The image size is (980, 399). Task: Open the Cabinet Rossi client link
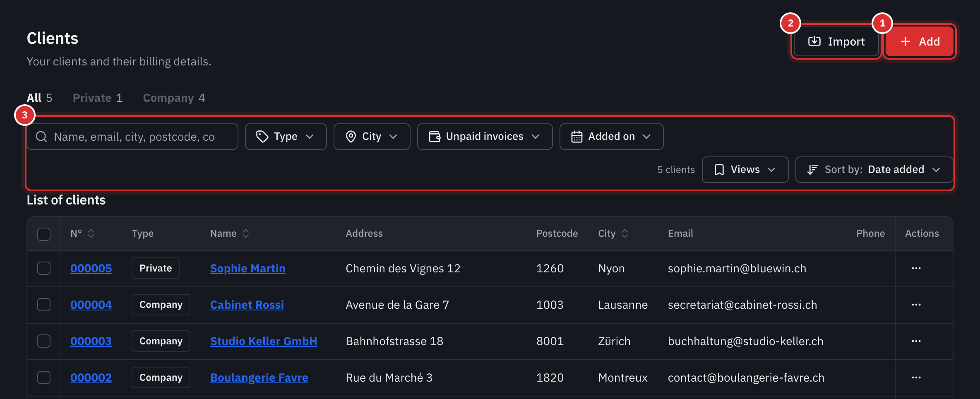pos(247,305)
